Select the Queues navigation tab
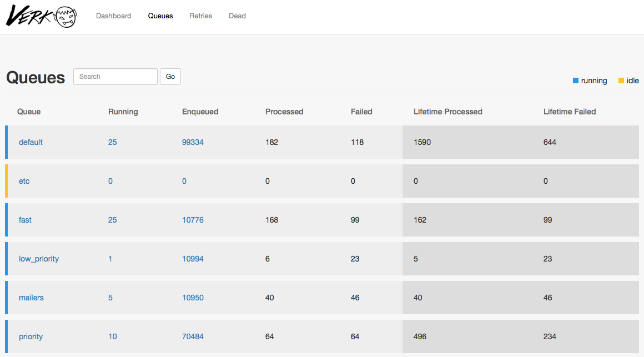This screenshot has width=644, height=357. click(160, 16)
